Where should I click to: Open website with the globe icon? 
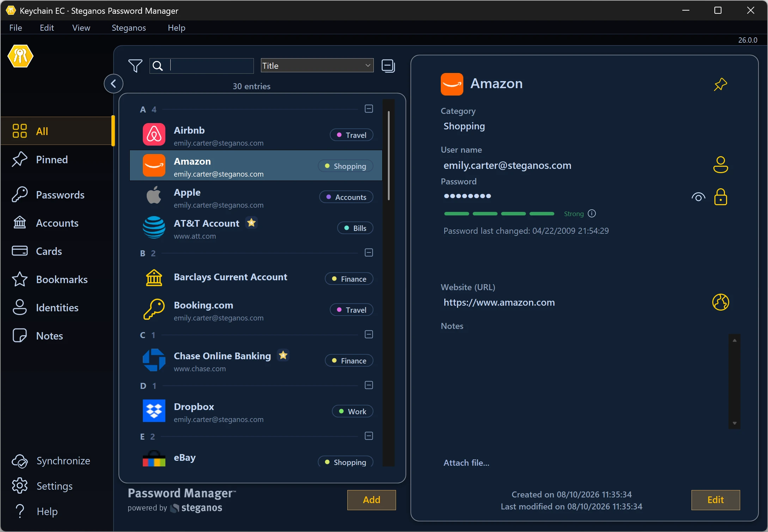[x=720, y=302]
